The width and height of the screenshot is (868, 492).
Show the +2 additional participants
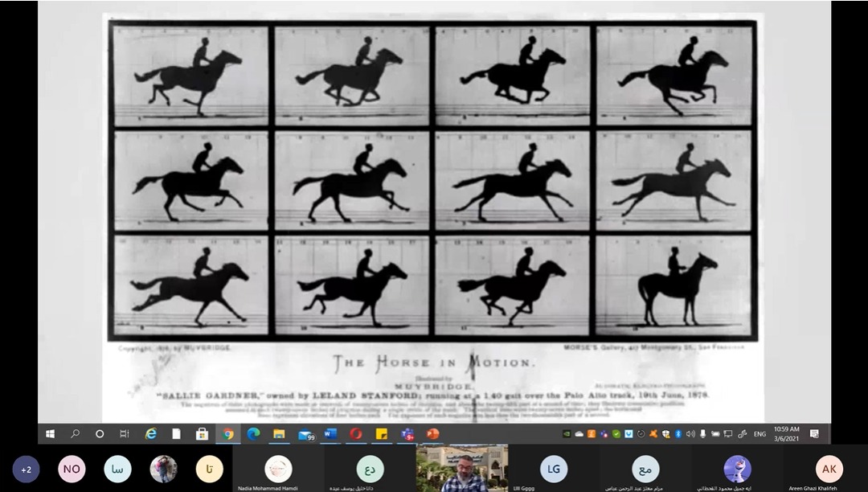26,469
